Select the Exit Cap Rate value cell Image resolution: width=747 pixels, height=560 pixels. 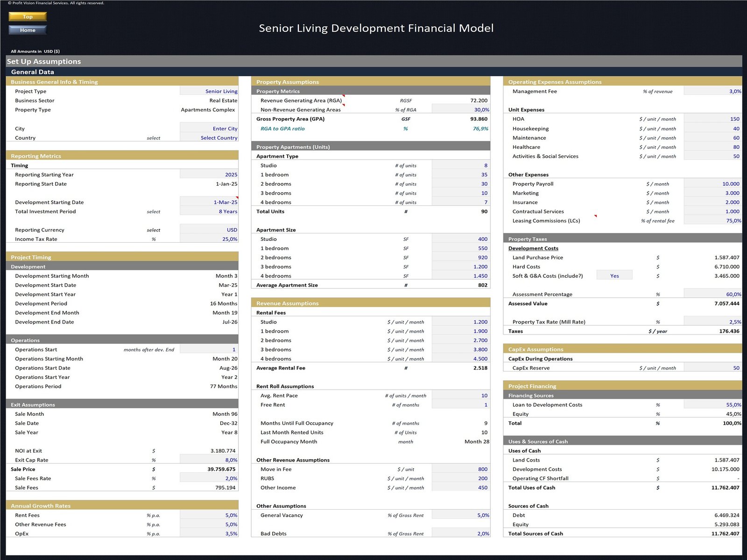click(x=209, y=460)
